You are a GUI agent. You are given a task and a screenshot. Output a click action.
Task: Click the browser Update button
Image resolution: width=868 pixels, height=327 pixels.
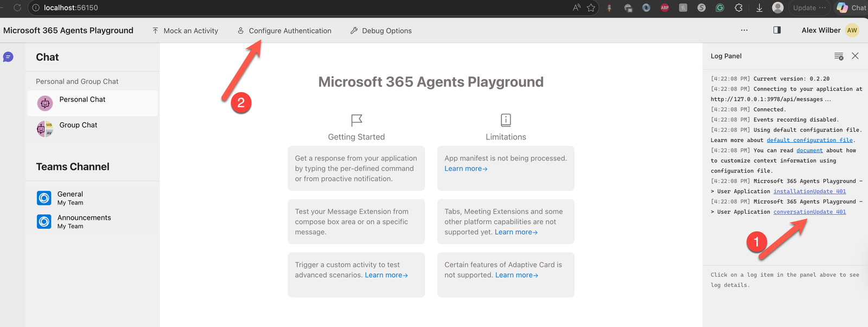tap(809, 8)
